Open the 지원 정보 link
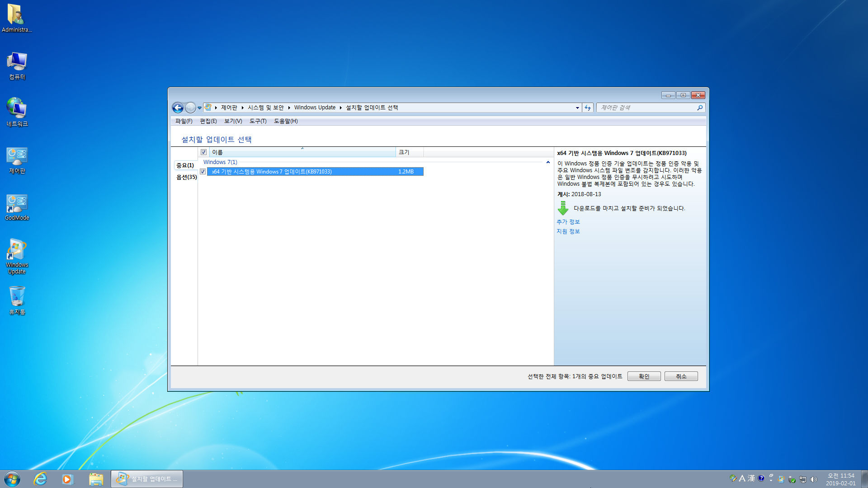 568,231
